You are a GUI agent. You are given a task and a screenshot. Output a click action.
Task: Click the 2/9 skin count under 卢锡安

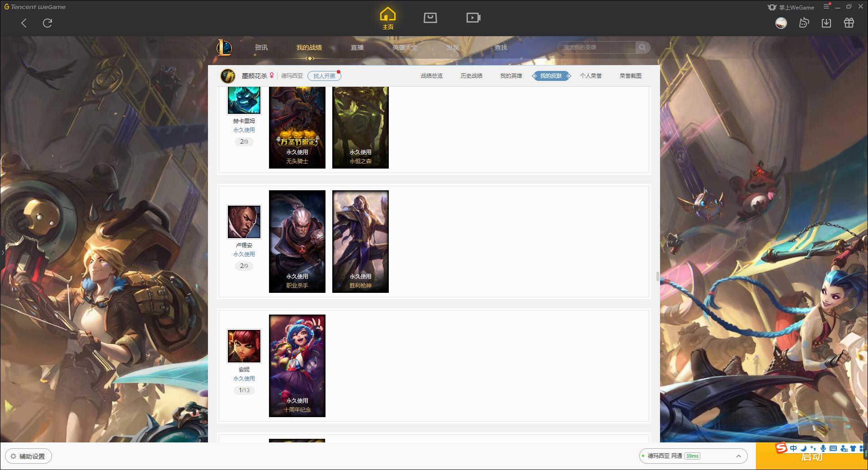[244, 266]
